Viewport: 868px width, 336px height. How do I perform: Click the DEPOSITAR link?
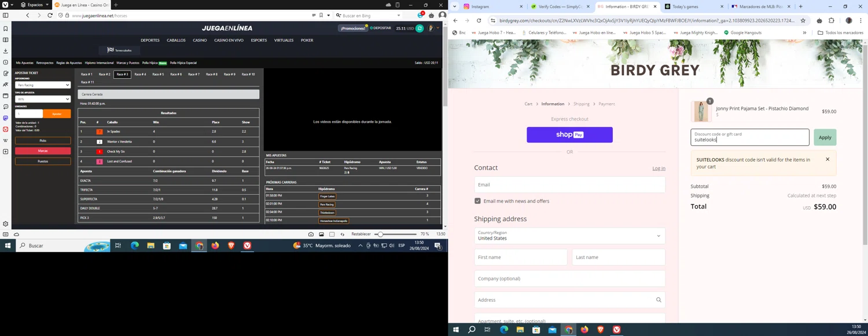(380, 28)
